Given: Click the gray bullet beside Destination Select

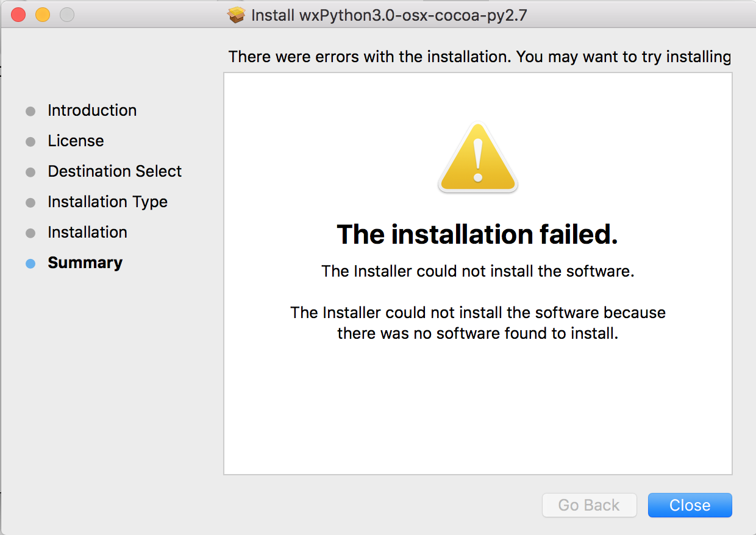Looking at the screenshot, I should click(x=30, y=172).
